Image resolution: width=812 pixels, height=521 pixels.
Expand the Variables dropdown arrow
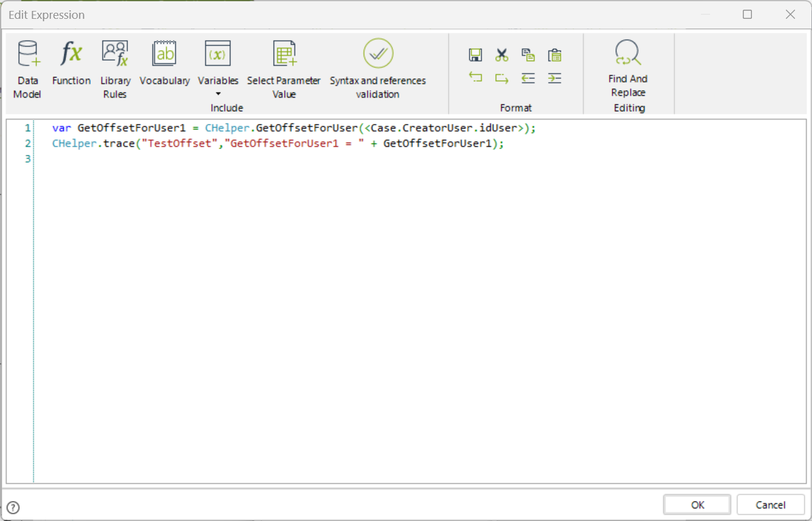click(218, 94)
